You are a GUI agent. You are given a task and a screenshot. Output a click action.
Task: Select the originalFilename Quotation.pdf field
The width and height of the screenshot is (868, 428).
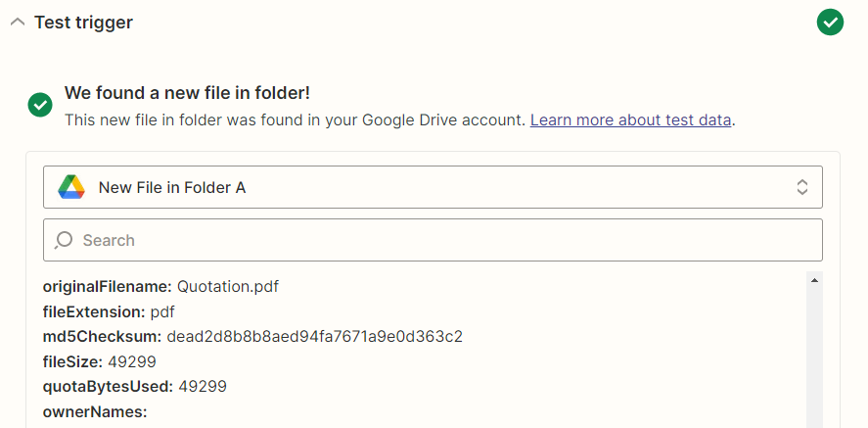pos(160,287)
